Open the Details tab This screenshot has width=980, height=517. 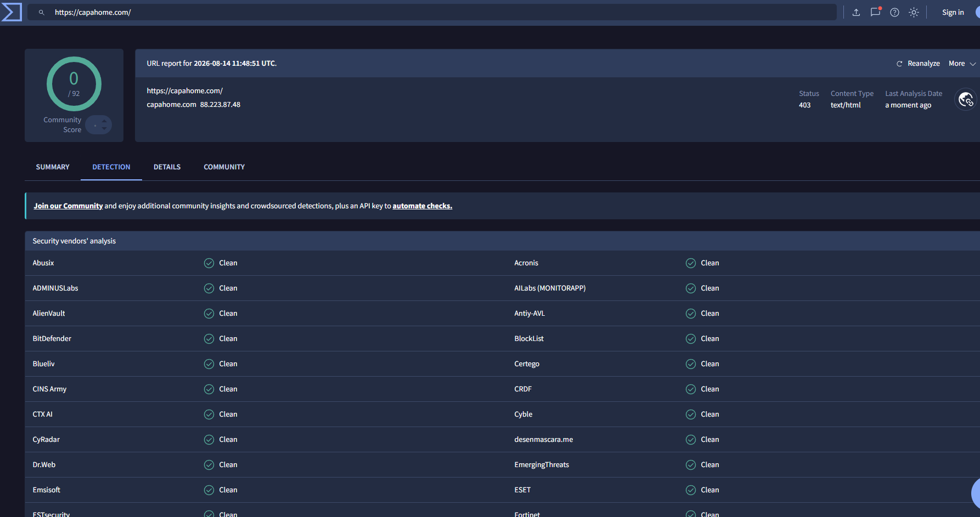point(167,167)
